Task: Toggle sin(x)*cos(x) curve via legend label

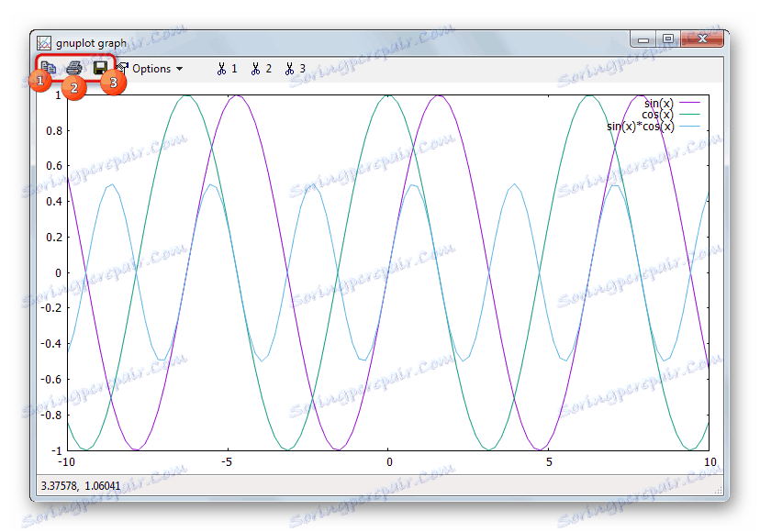Action: click(x=641, y=127)
